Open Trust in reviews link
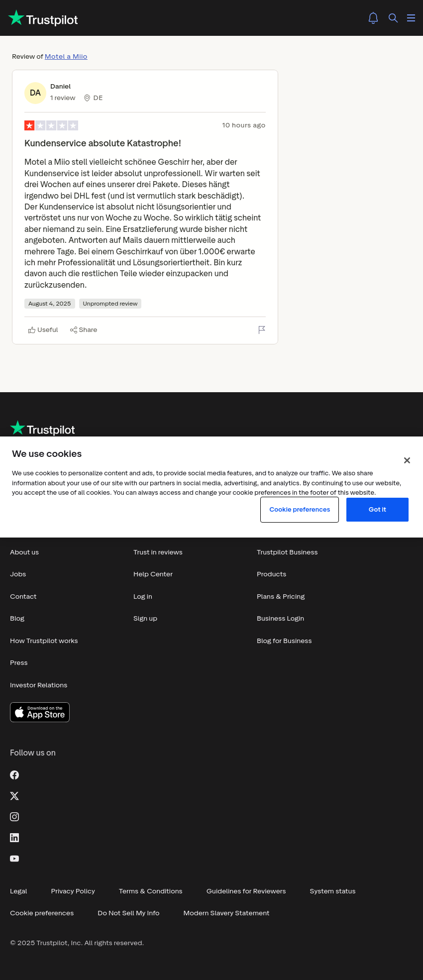Screen dimensions: 423x980 click(x=158, y=552)
